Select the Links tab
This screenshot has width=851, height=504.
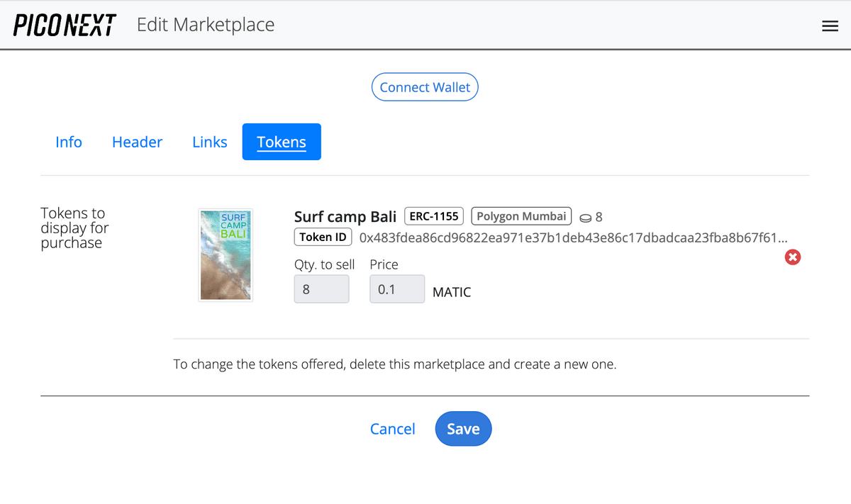pos(209,142)
